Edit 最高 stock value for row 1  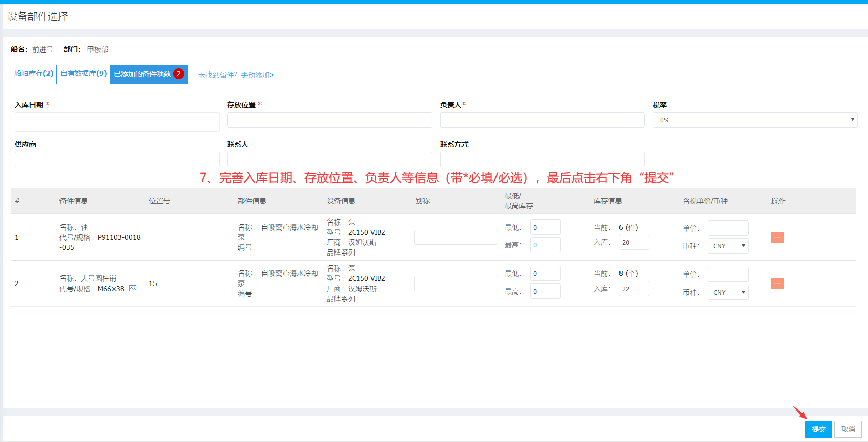click(545, 245)
